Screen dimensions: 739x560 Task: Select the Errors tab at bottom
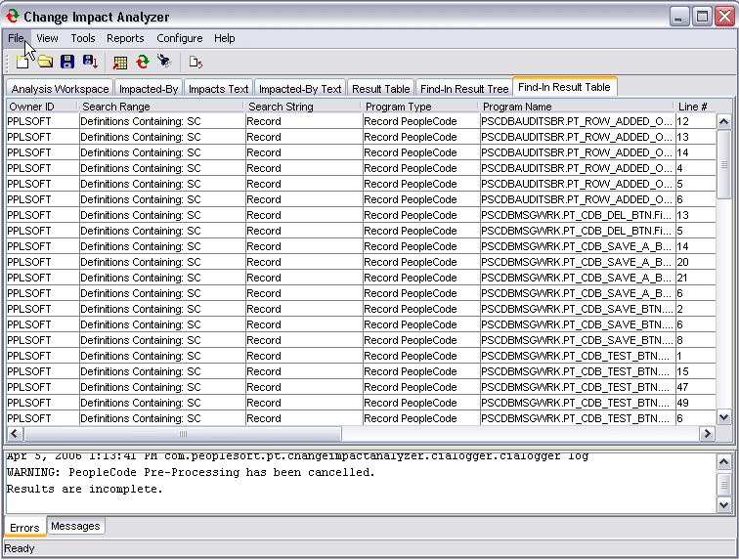(x=24, y=528)
